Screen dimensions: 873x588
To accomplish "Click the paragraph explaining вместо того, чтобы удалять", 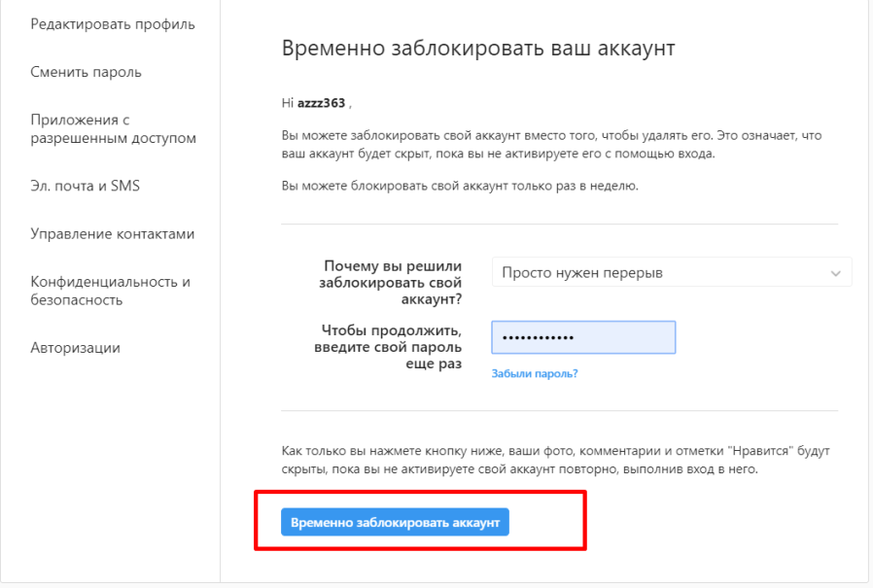I will pyautogui.click(x=552, y=144).
